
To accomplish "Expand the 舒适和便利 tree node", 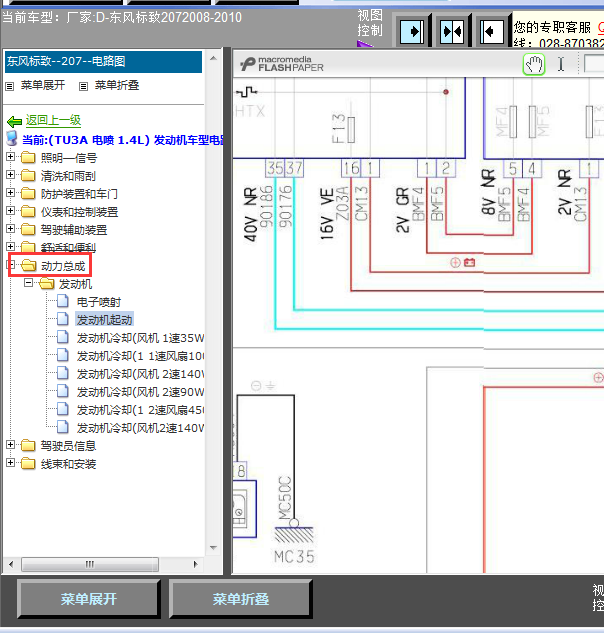I will [x=10, y=246].
